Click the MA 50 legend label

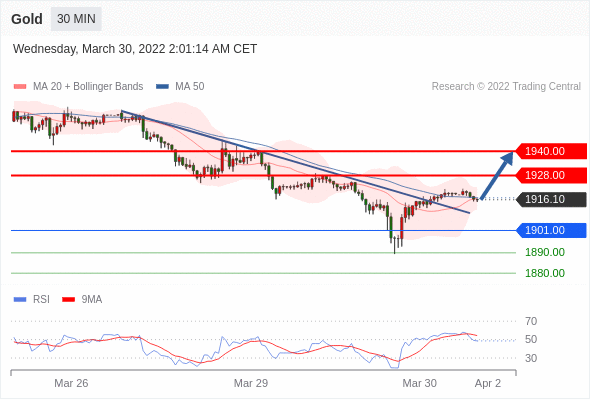click(x=190, y=87)
